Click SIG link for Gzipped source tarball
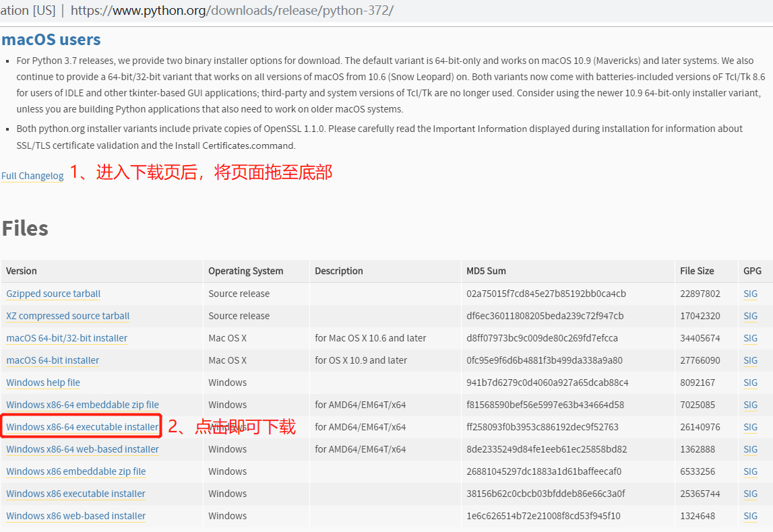This screenshot has width=773, height=532. tap(750, 294)
